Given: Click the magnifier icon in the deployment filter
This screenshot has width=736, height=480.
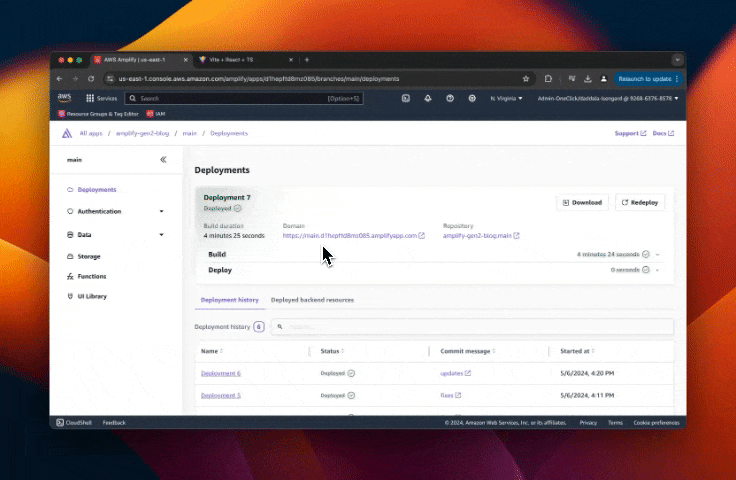Looking at the screenshot, I should tap(280, 327).
